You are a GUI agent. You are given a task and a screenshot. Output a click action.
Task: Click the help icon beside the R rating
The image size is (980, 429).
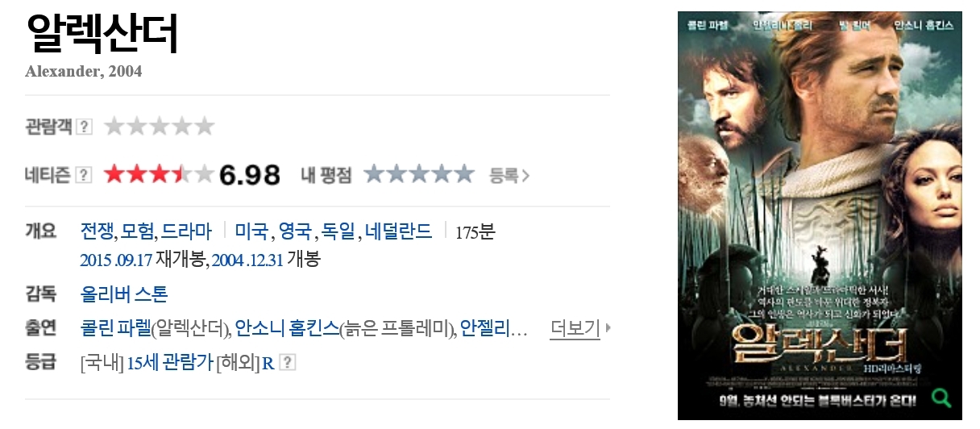coord(287,363)
